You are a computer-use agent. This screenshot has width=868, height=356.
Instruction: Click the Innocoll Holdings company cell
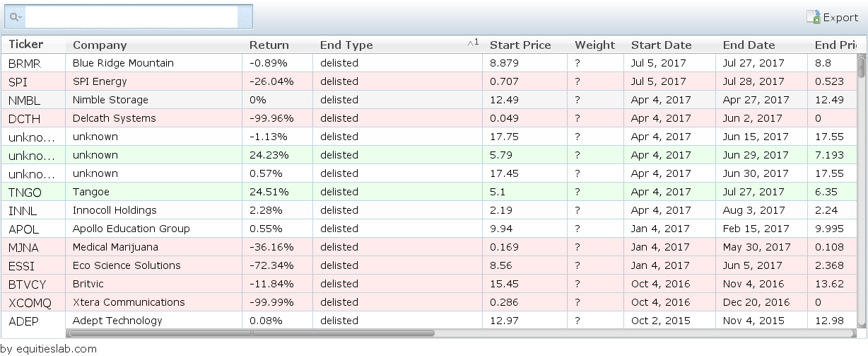tap(153, 210)
